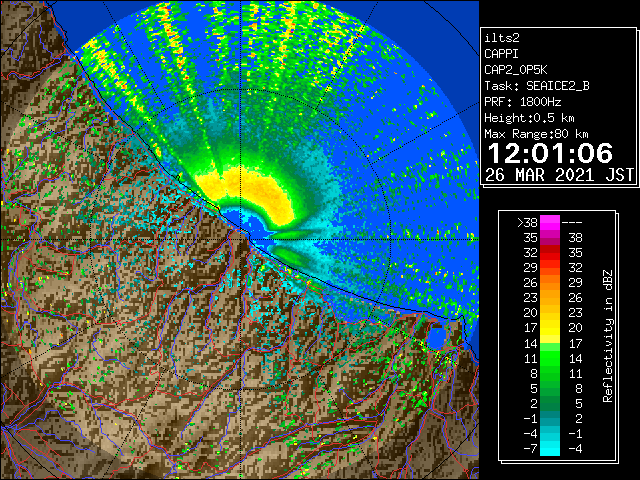The width and height of the screenshot is (640, 480).
Task: Click the green legend swatch beside 8
Action: pos(550,373)
